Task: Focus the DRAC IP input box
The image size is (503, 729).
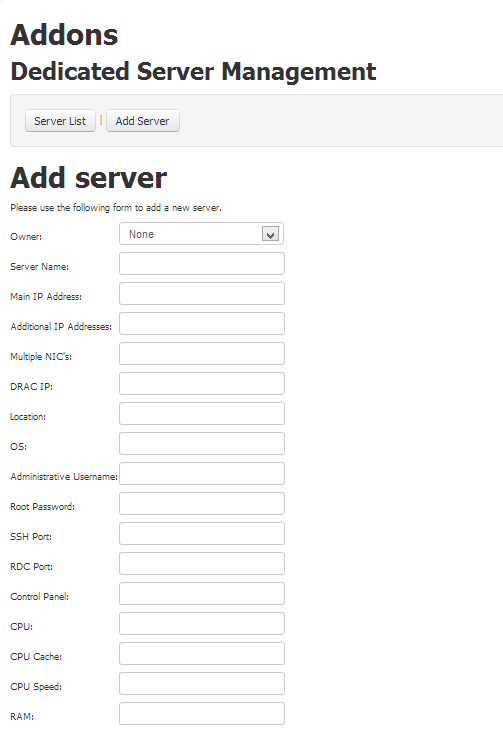Action: pyautogui.click(x=202, y=384)
